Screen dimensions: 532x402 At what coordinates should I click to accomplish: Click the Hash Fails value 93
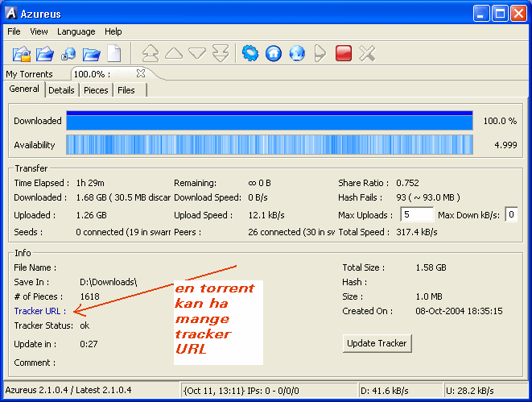[x=428, y=197]
